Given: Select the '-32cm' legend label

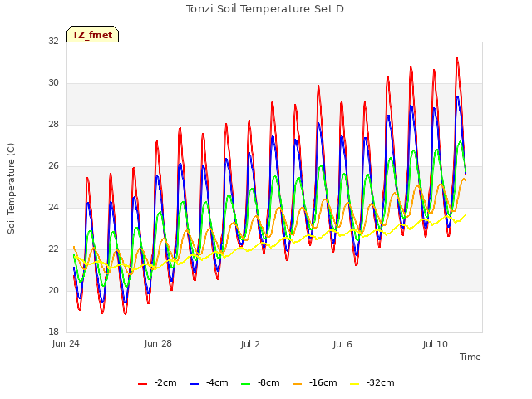Looking at the screenshot, I should 381,382.
